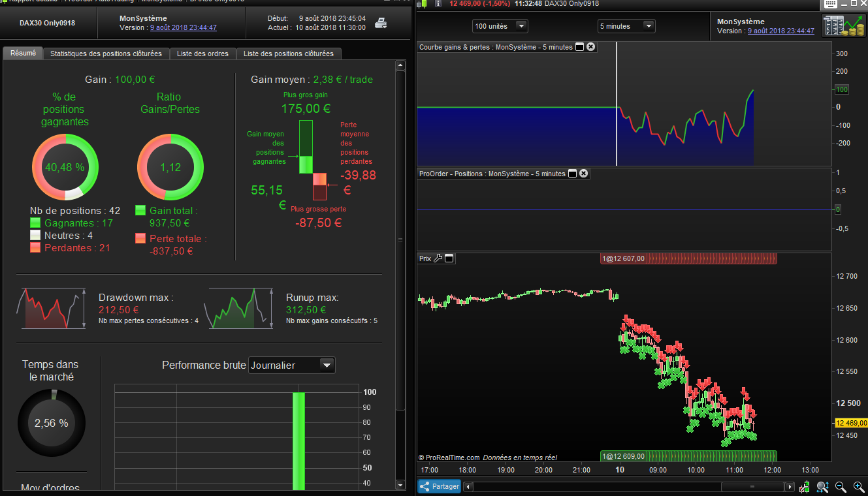Zoom in on the price chart
The image size is (868, 496).
pyautogui.click(x=858, y=487)
